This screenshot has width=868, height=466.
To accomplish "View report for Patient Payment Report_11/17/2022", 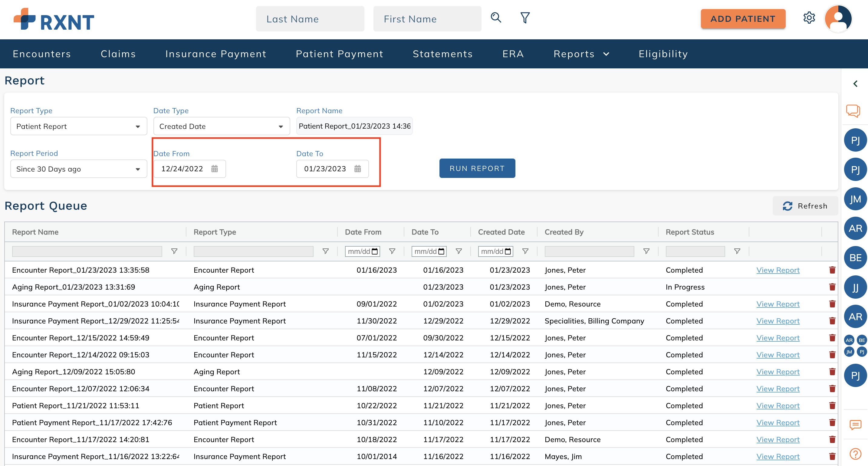I will tap(778, 422).
